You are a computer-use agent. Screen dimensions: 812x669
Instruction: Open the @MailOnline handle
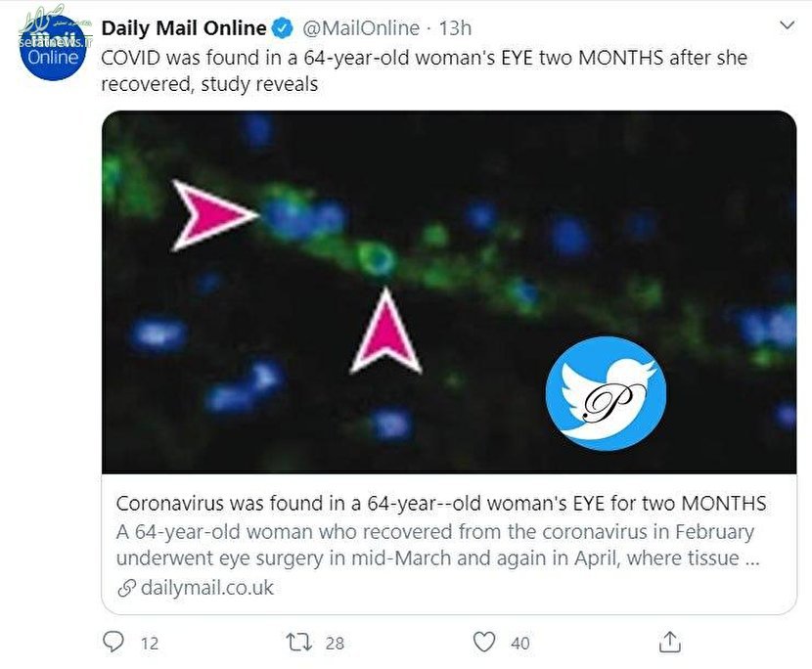point(360,28)
